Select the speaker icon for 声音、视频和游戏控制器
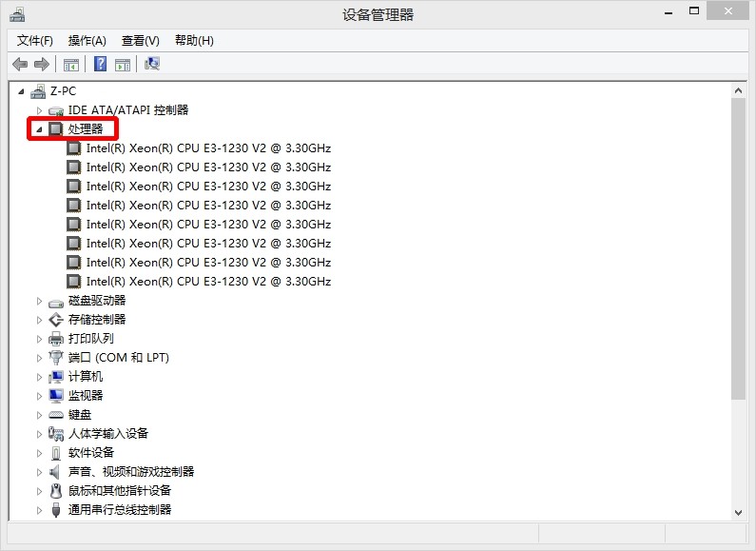 (55, 472)
